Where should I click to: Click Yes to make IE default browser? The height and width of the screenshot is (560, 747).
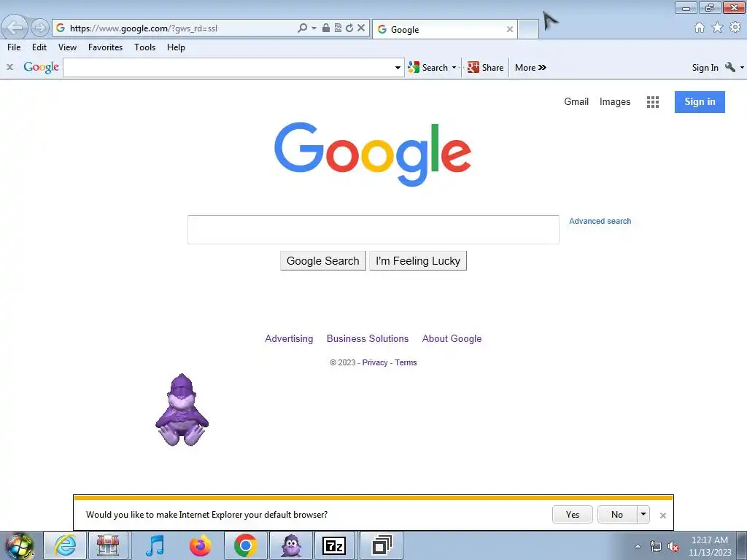(x=572, y=514)
